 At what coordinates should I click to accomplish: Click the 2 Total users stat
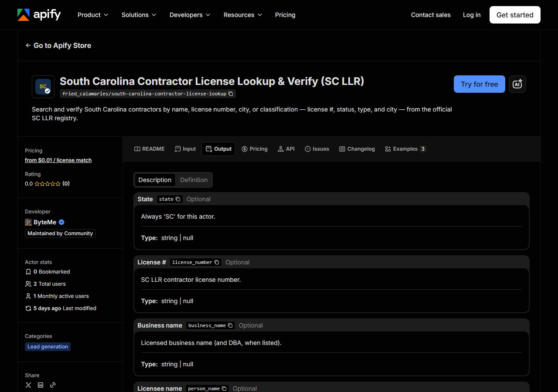[46, 284]
